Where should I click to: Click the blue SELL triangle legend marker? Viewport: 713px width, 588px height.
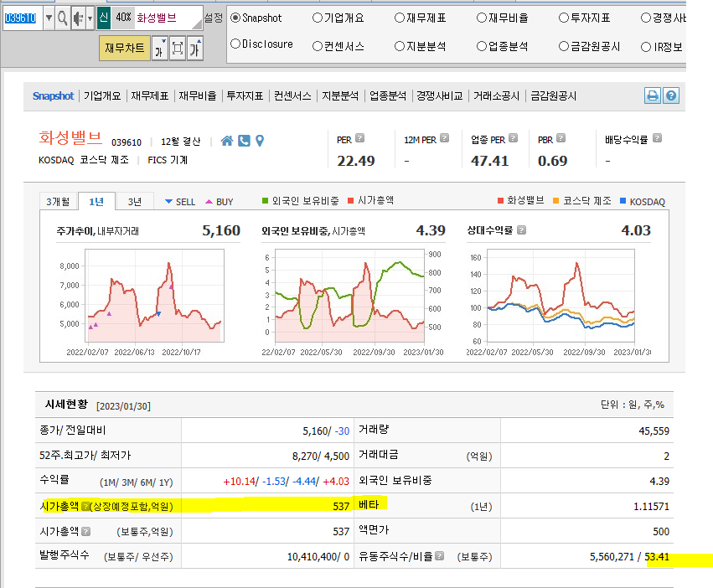tap(168, 202)
